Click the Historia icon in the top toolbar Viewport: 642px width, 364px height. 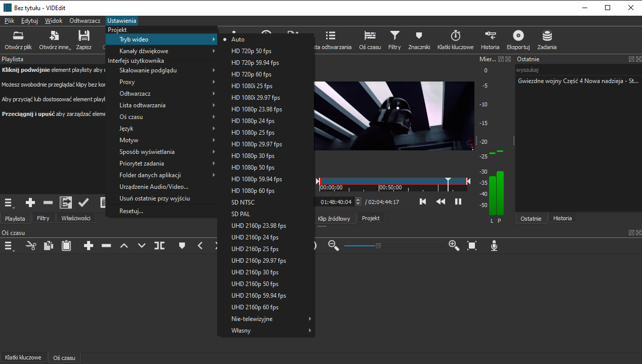(x=490, y=39)
